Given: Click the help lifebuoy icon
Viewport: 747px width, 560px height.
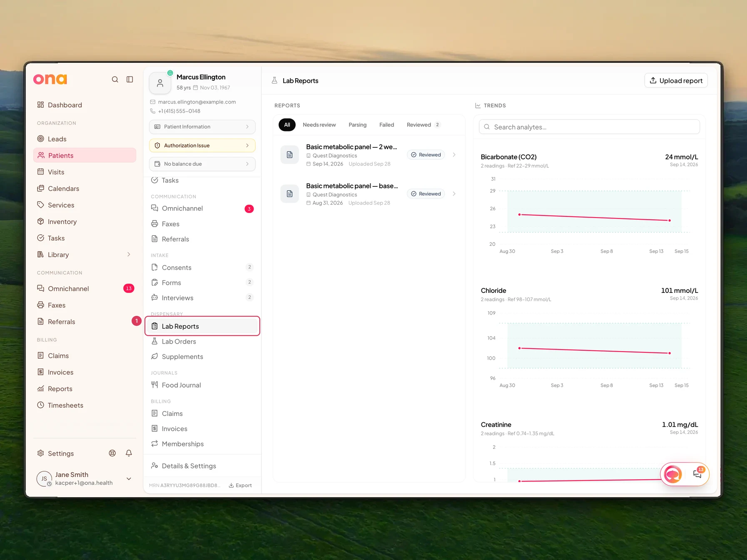Looking at the screenshot, I should [x=112, y=453].
